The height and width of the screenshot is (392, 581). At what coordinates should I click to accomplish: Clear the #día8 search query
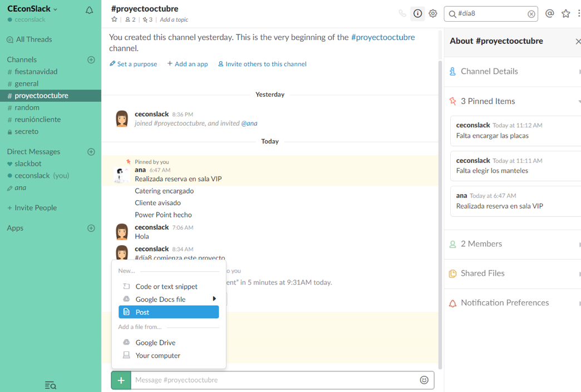pos(531,14)
